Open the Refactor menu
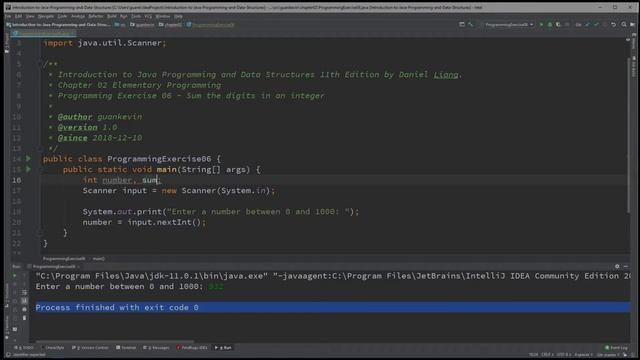The width and height of the screenshot is (640, 360). (96, 16)
